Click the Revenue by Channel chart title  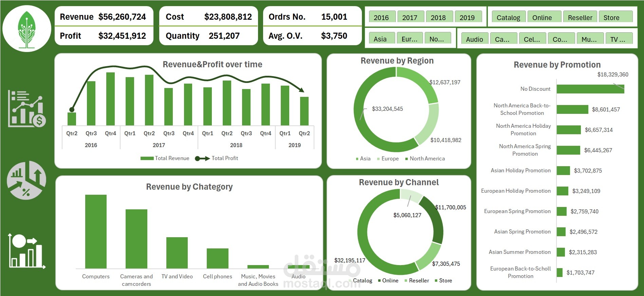(x=399, y=182)
